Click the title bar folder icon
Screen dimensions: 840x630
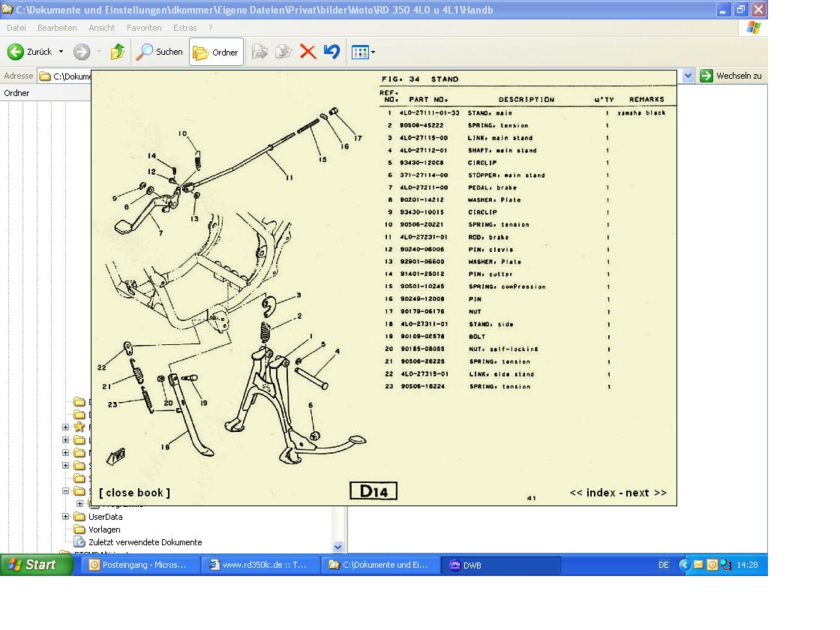(x=7, y=9)
